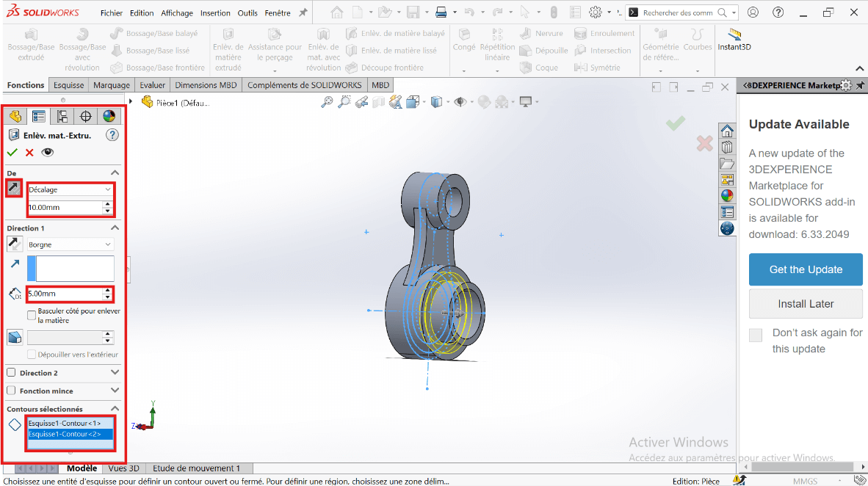Open the DisplayManager color sphere tab

[x=109, y=117]
